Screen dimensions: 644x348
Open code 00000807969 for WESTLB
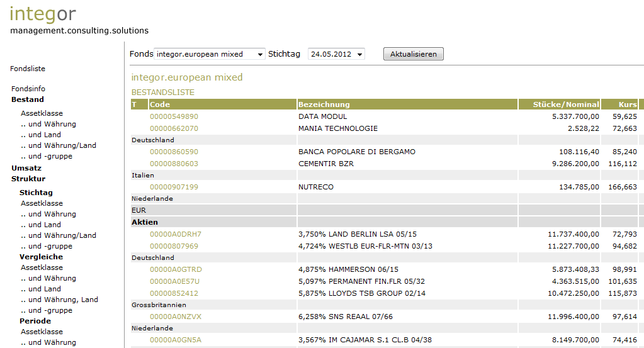tap(174, 246)
